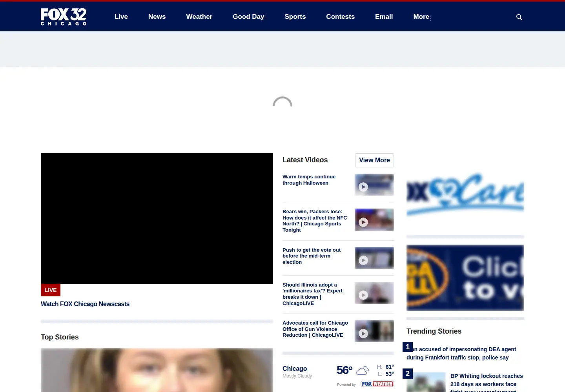Play the vote out mid-term thumbnail

point(374,258)
